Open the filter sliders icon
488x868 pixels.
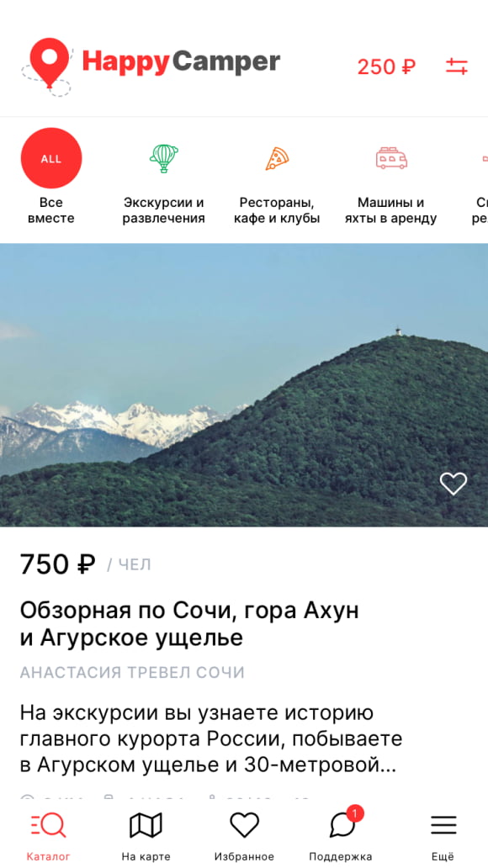coord(456,66)
